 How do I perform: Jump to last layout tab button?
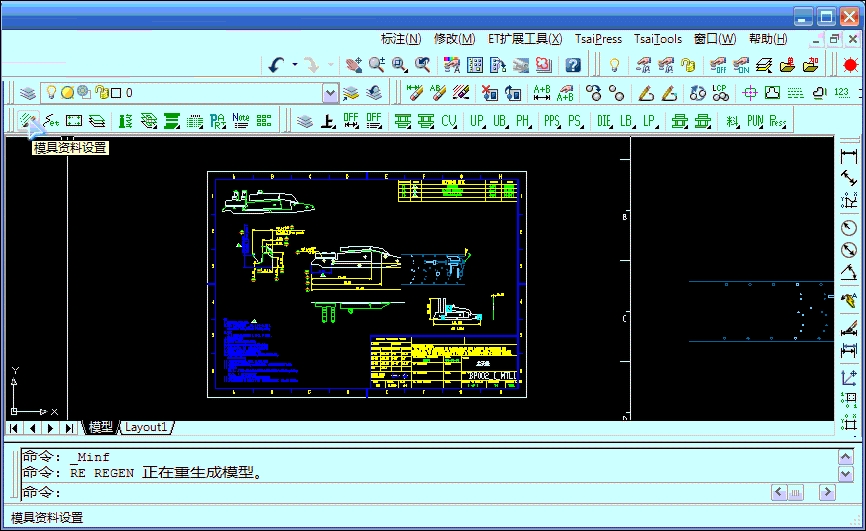[69, 428]
